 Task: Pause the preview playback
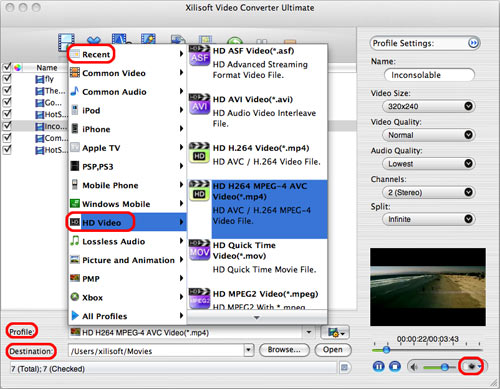pos(378,367)
